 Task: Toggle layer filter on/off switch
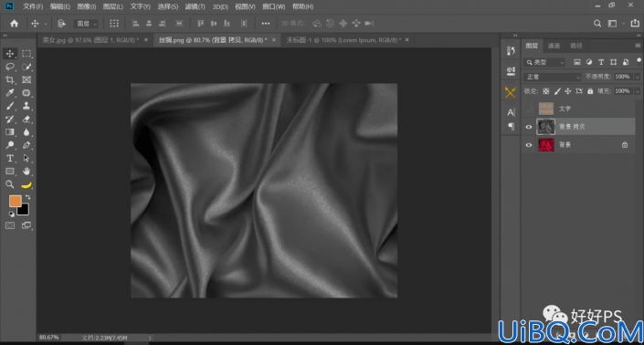(x=639, y=61)
